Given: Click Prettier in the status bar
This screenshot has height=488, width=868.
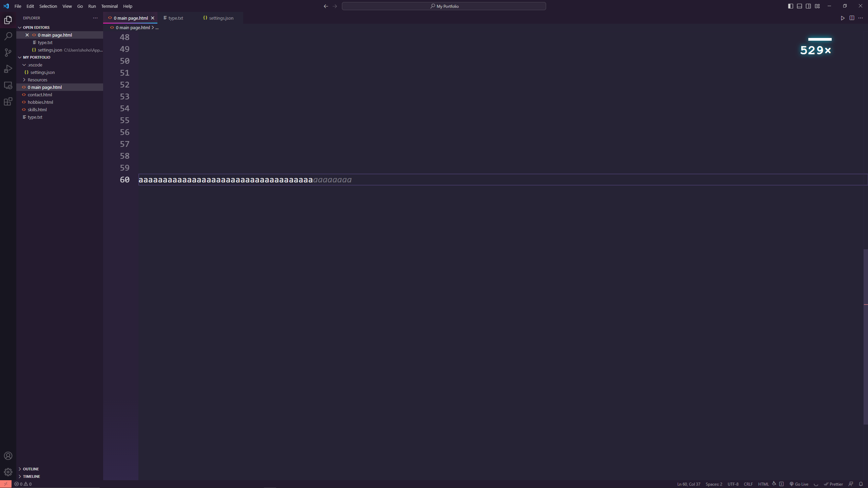Looking at the screenshot, I should [833, 484].
